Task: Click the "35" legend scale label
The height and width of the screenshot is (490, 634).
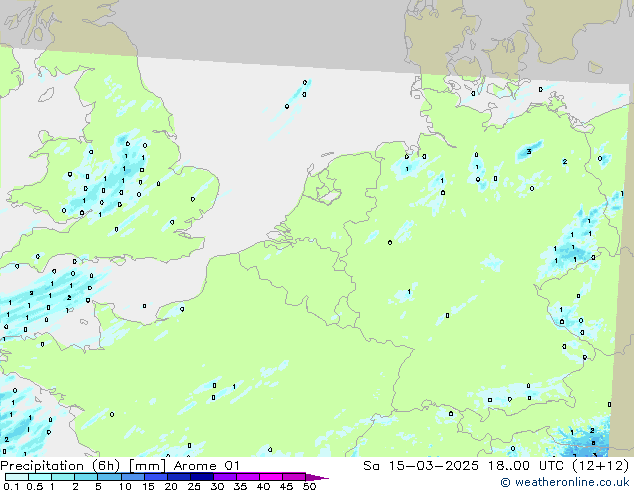Action: [x=240, y=486]
